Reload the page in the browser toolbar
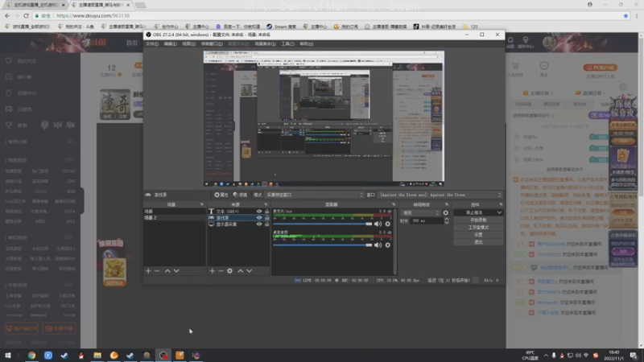This screenshot has width=644, height=362. tap(26, 15)
